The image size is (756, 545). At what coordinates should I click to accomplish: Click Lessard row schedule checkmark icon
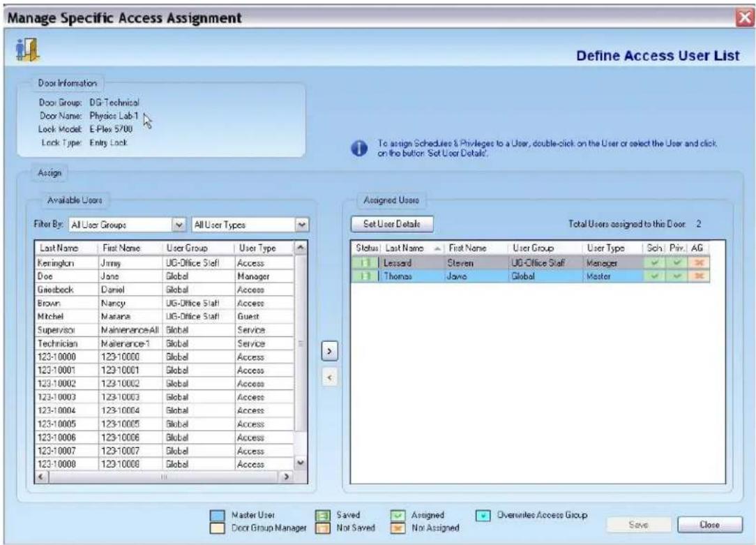point(654,263)
